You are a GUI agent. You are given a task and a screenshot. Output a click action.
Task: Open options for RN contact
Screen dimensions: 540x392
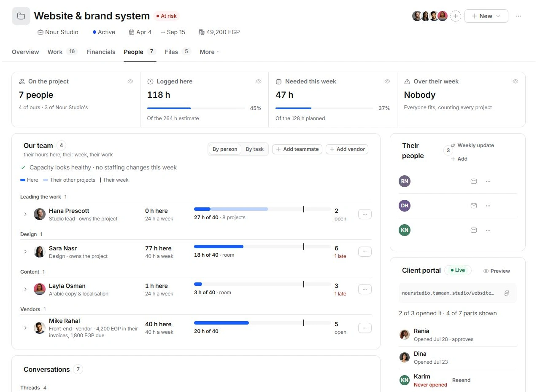coord(488,181)
